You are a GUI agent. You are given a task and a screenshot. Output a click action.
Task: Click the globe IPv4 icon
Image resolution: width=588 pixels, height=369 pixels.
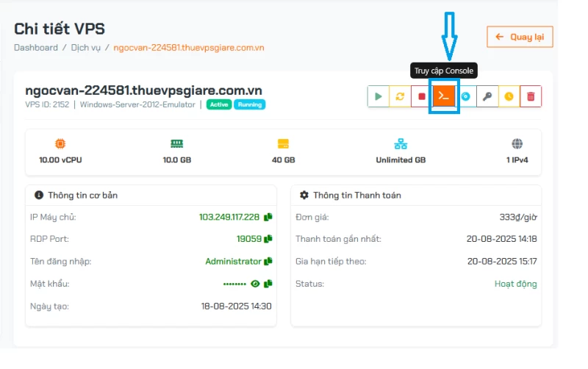(517, 143)
